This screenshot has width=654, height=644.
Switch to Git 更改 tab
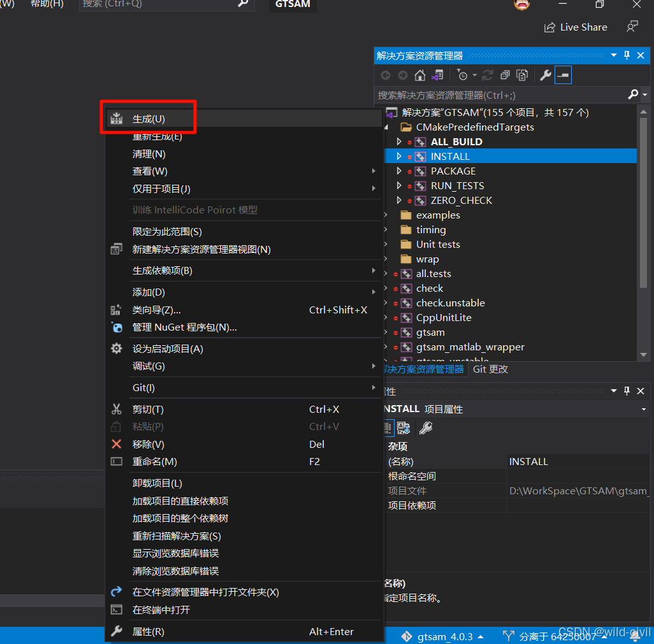pos(490,369)
